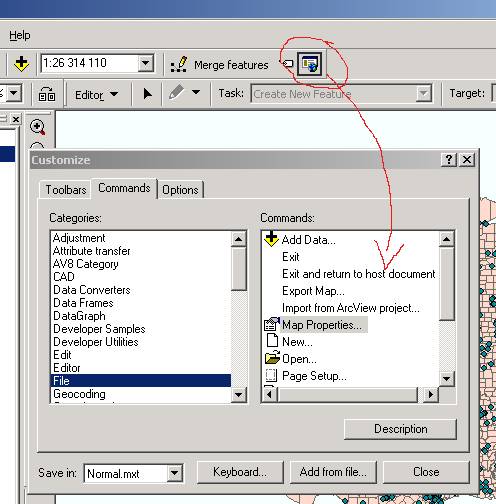Open the Task dropdown list

pyautogui.click(x=423, y=94)
